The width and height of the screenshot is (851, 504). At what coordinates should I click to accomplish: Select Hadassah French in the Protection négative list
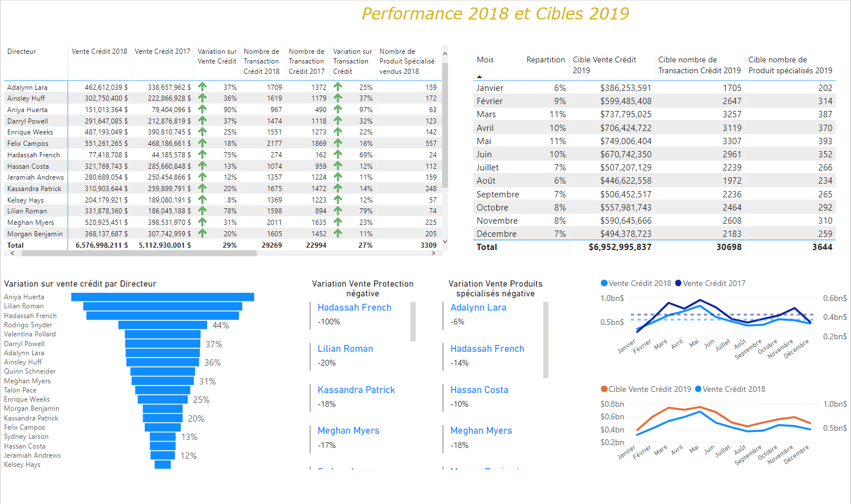pyautogui.click(x=354, y=308)
